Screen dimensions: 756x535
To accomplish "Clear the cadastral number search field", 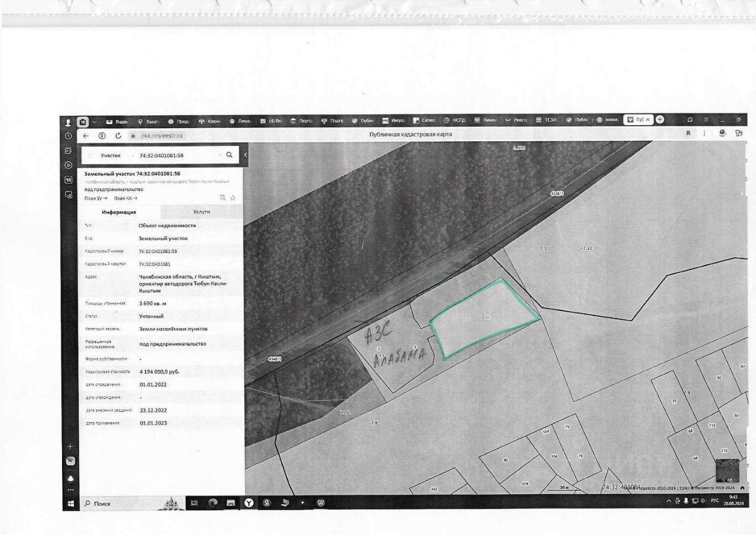I will [220, 155].
